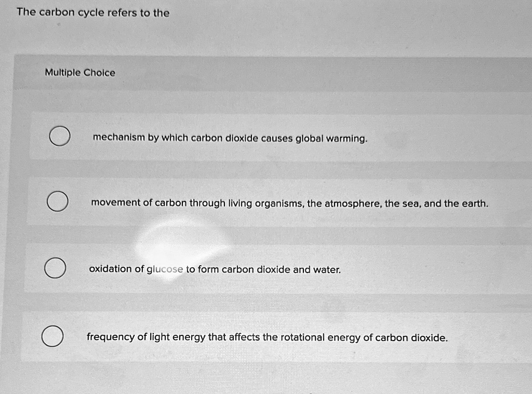
Task: Click the answer about carbon dioxide causing global warming
Action: coord(229,138)
